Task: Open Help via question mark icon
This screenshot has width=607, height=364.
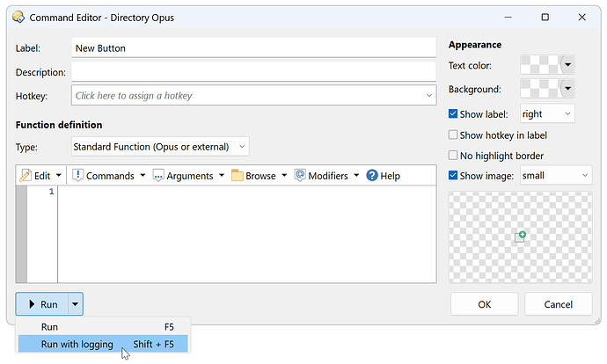Action: (371, 176)
